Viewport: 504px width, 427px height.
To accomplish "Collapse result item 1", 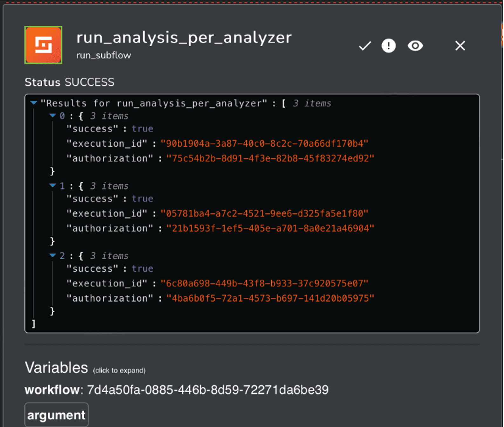I will click(x=53, y=186).
